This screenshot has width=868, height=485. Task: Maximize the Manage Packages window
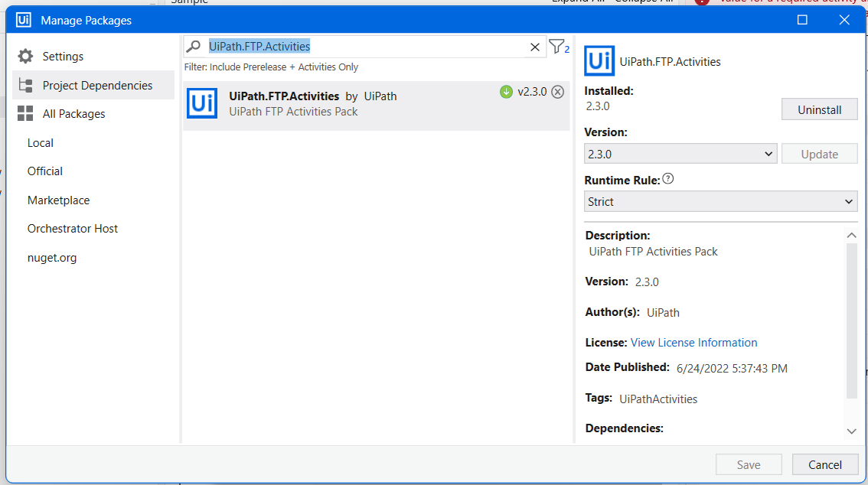802,20
